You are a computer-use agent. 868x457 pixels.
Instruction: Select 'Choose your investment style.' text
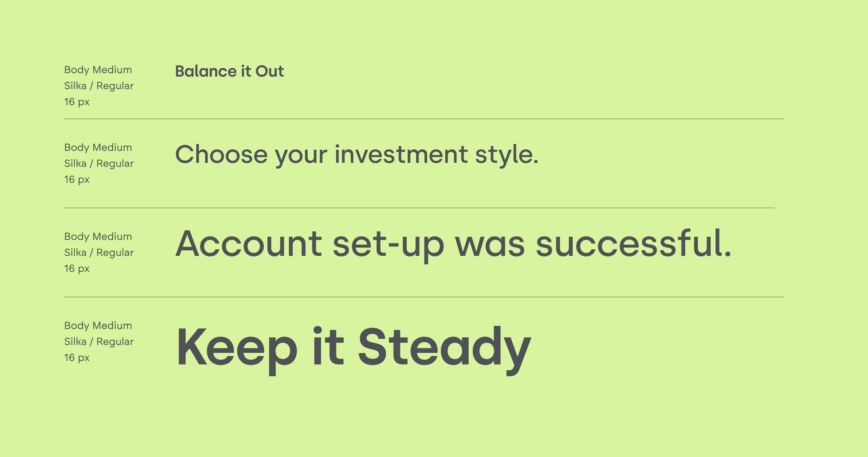(357, 155)
